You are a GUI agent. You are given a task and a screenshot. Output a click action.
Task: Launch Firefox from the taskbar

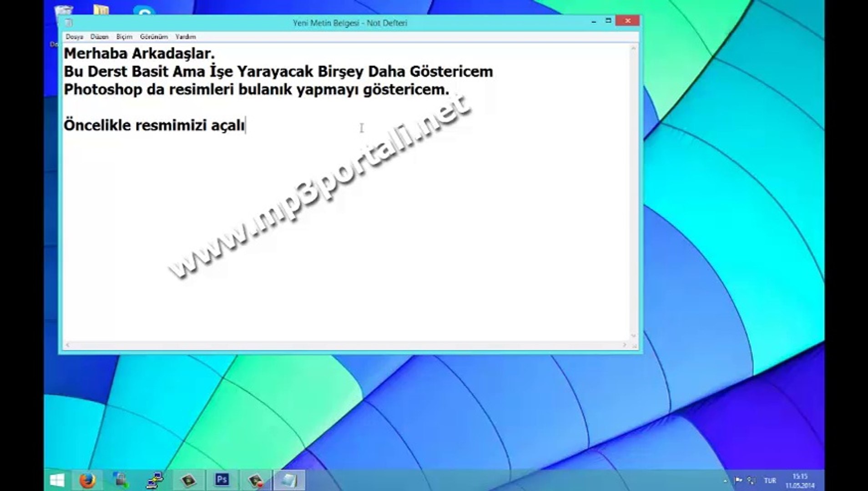pos(87,480)
